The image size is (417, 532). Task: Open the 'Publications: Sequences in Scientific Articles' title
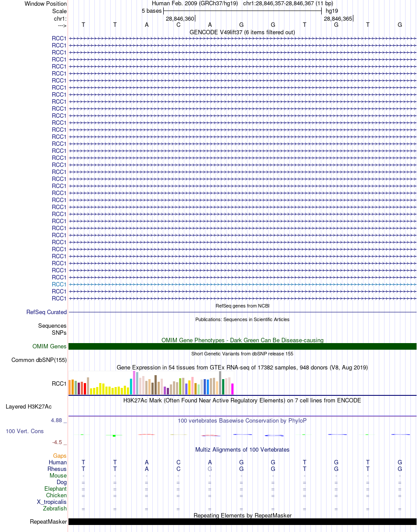coord(242,319)
